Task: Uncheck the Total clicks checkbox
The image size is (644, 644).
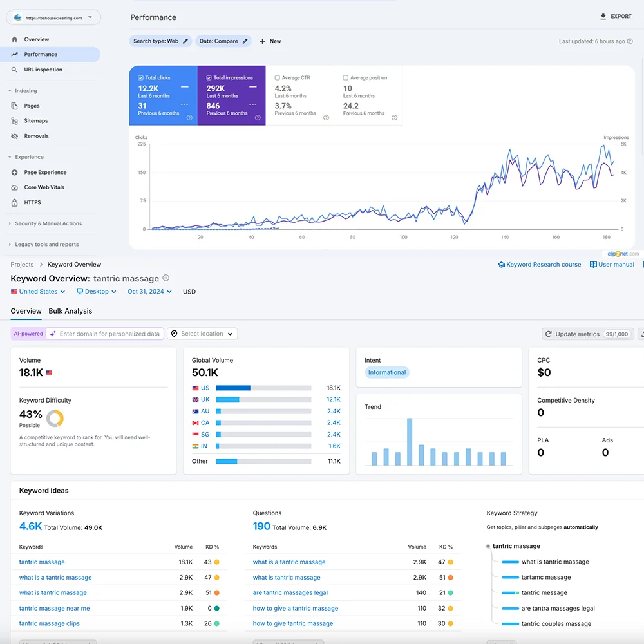Action: tap(141, 78)
